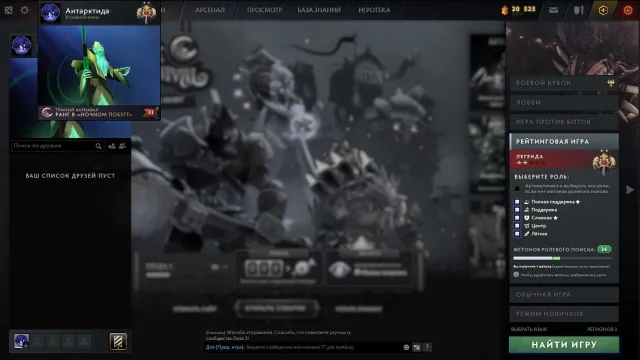Click the gold Dota Plus hexagon icon
Image resolution: width=640 pixels, height=360 pixels.
pyautogui.click(x=603, y=10)
